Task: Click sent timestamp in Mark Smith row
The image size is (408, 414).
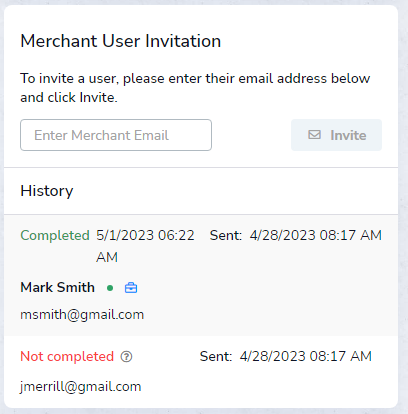Action: pos(316,235)
